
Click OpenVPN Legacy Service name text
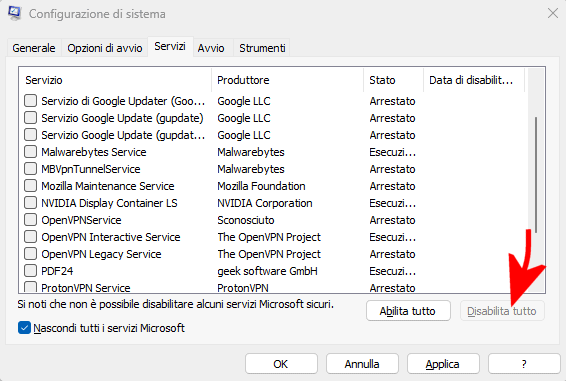pos(101,254)
